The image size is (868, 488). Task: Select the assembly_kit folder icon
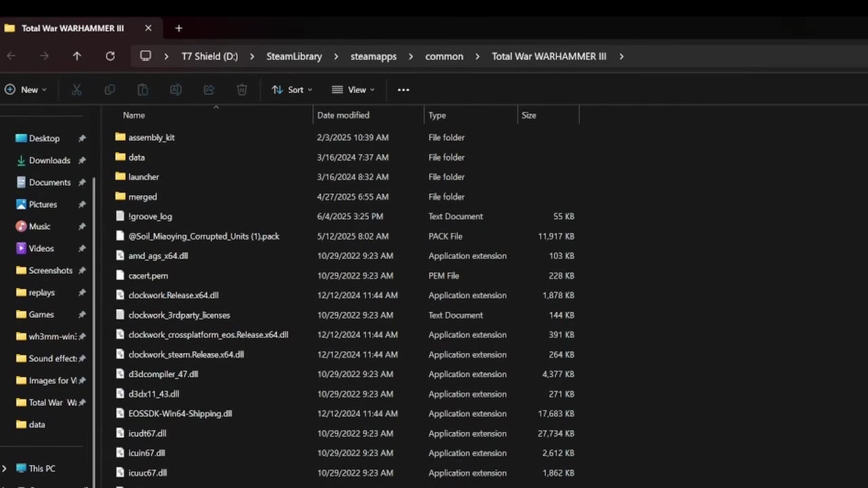tap(120, 137)
